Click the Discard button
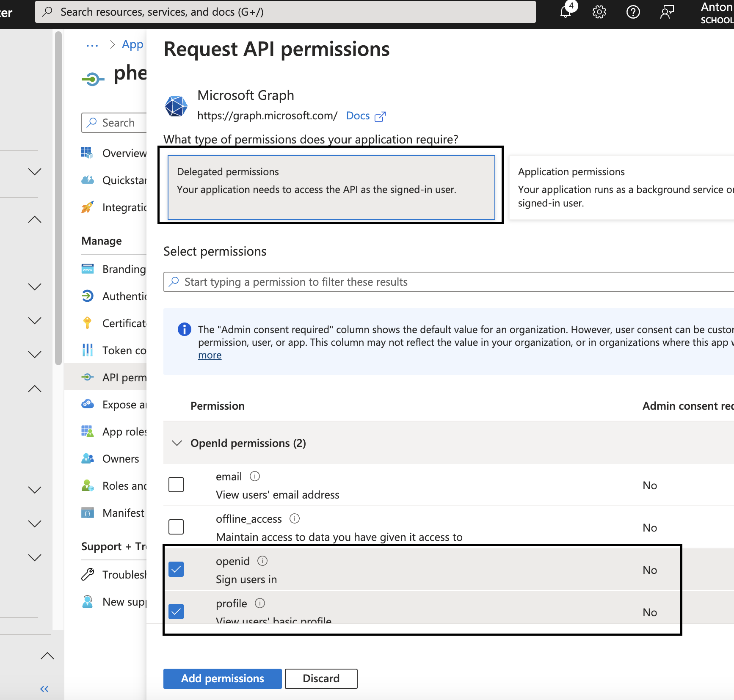This screenshot has width=734, height=700. click(321, 679)
